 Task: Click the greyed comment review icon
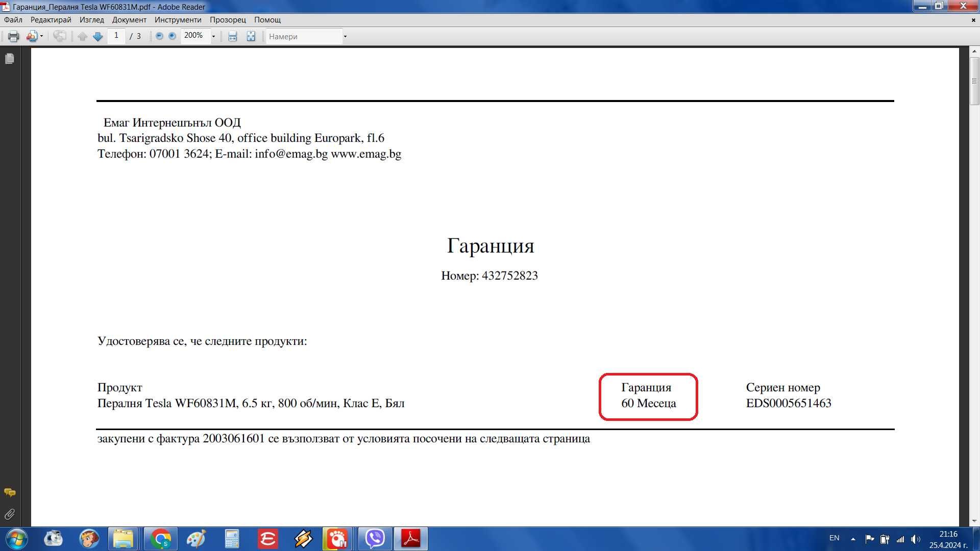tap(60, 36)
